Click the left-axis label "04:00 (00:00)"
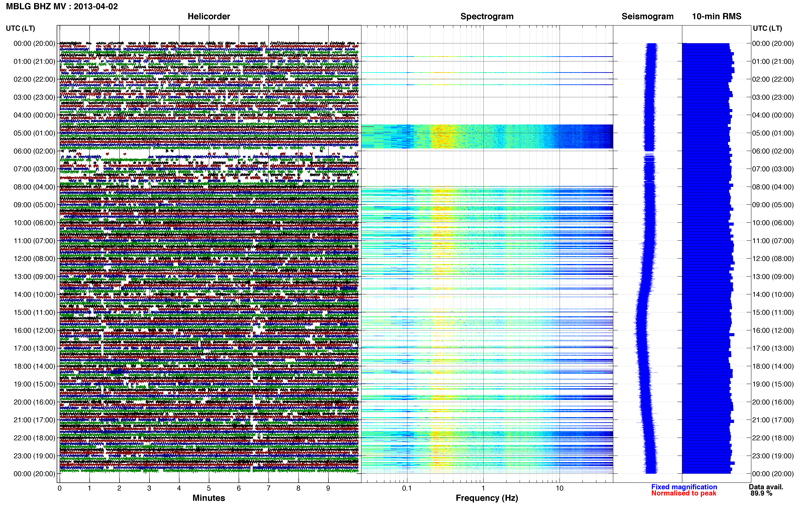The image size is (812, 508). 34,115
